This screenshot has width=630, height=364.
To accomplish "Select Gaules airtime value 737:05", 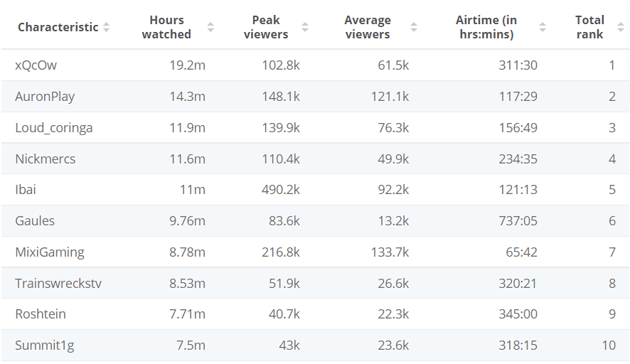I will [518, 221].
